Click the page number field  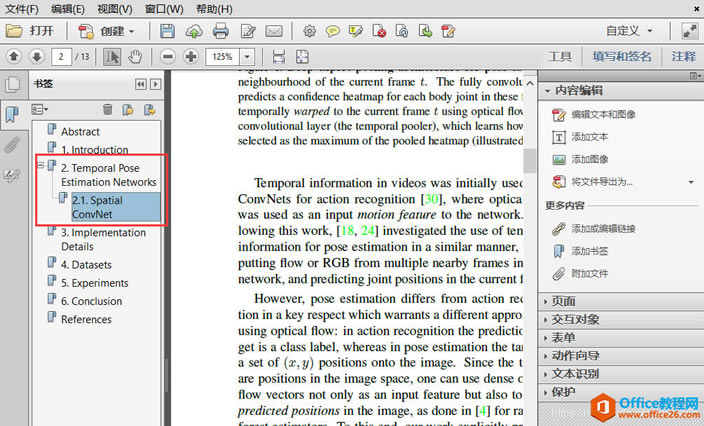[x=61, y=57]
